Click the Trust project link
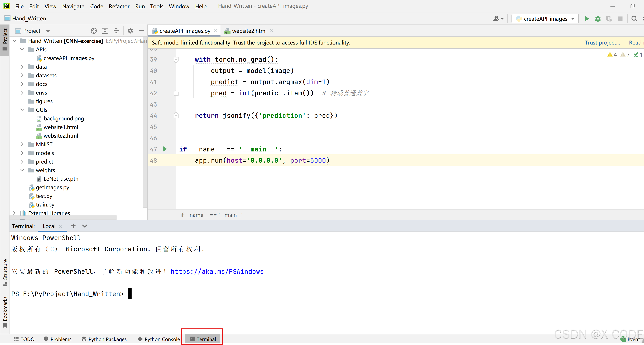This screenshot has width=644, height=345. pyautogui.click(x=602, y=43)
